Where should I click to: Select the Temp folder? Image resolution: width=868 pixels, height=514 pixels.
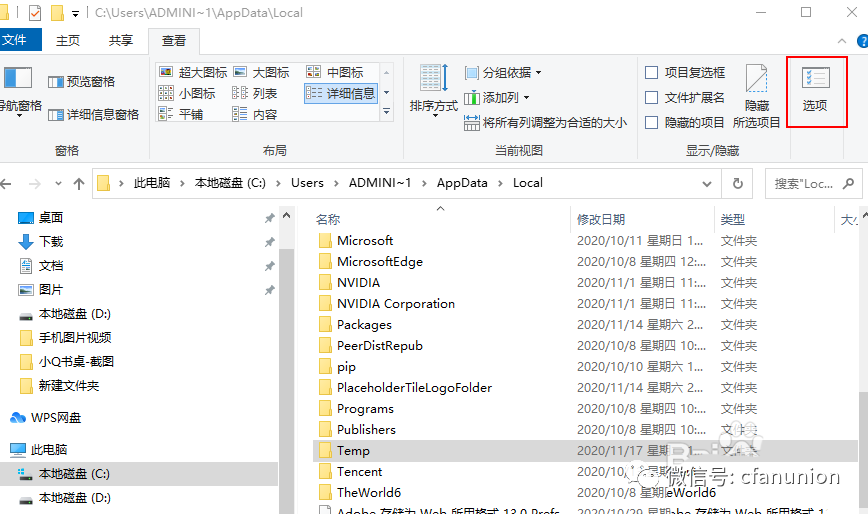click(586, 451)
